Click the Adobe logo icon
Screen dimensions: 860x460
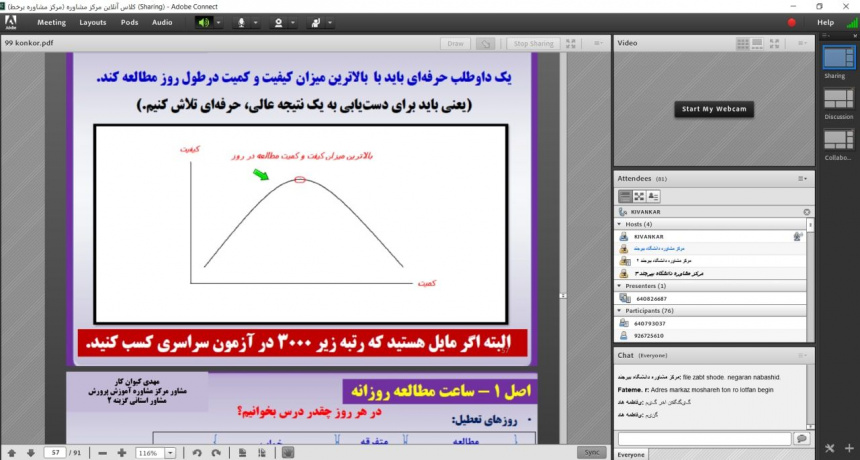point(10,22)
